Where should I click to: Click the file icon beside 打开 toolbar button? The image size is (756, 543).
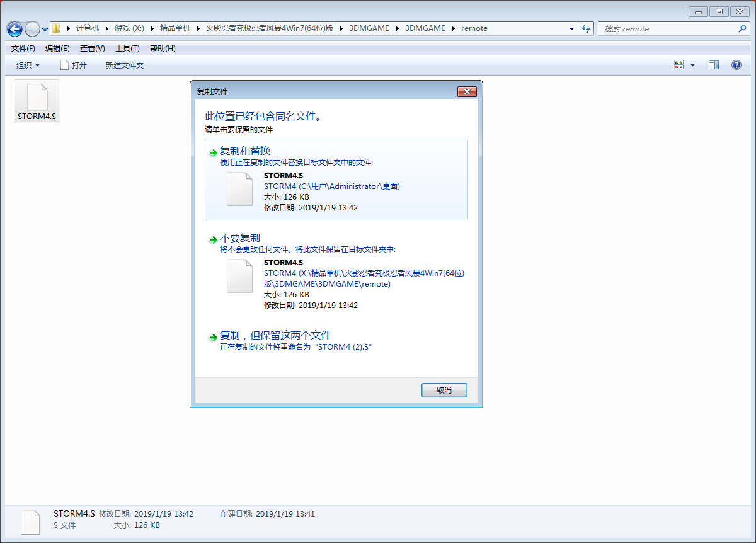coord(64,65)
